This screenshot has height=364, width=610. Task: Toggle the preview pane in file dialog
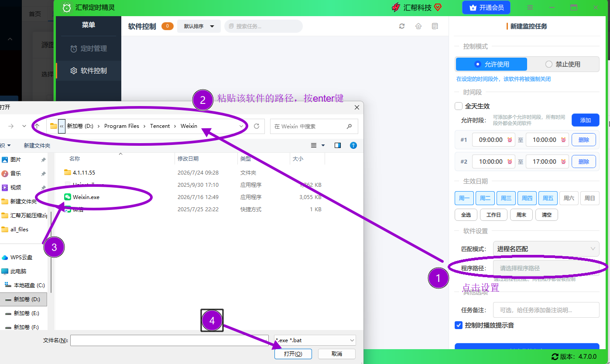pos(338,145)
